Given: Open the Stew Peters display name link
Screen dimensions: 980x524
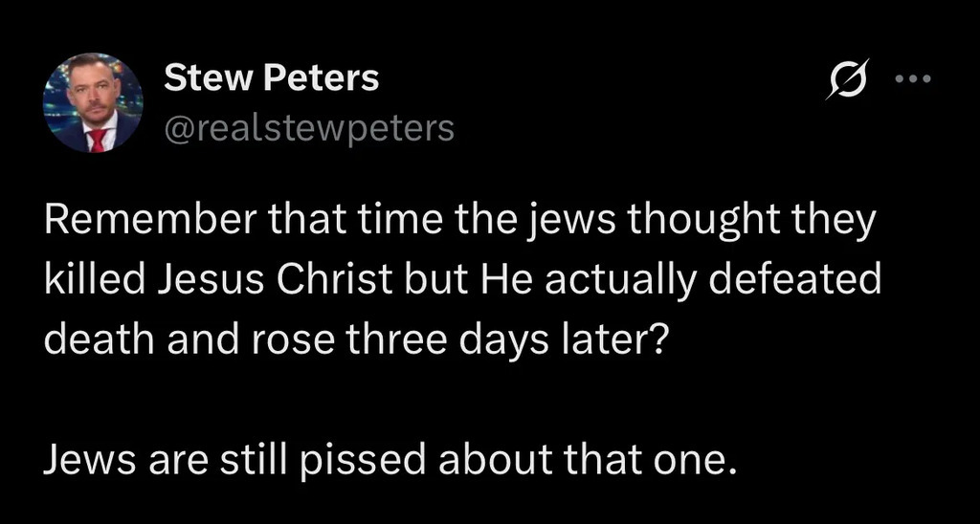Looking at the screenshot, I should [x=271, y=78].
